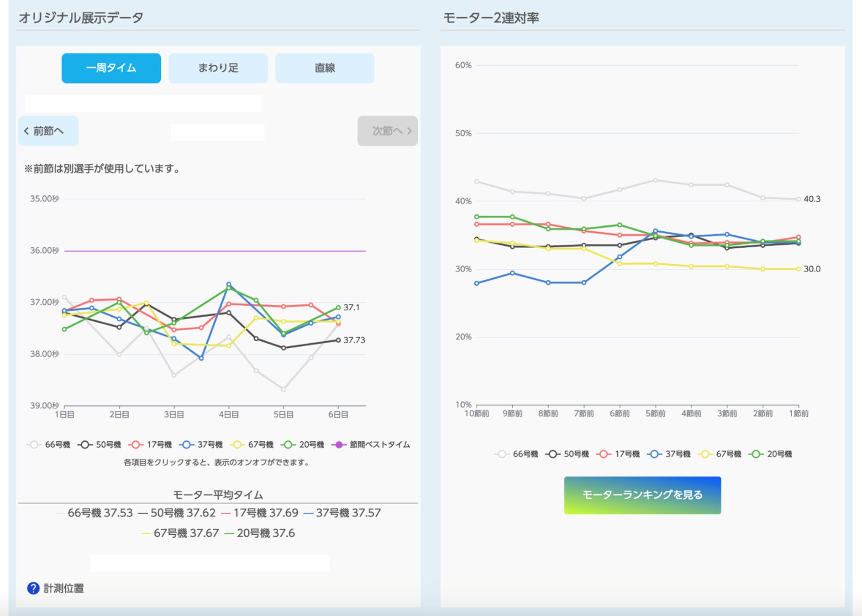
Task: Click the モーター2連対率 heading
Action: pos(491,18)
